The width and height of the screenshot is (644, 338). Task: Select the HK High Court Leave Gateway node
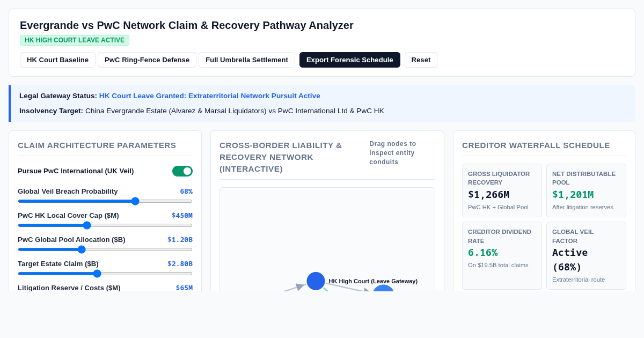(316, 281)
